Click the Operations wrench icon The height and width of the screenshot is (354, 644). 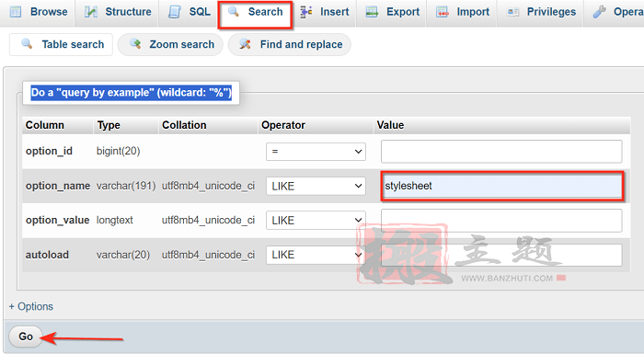coord(599,12)
